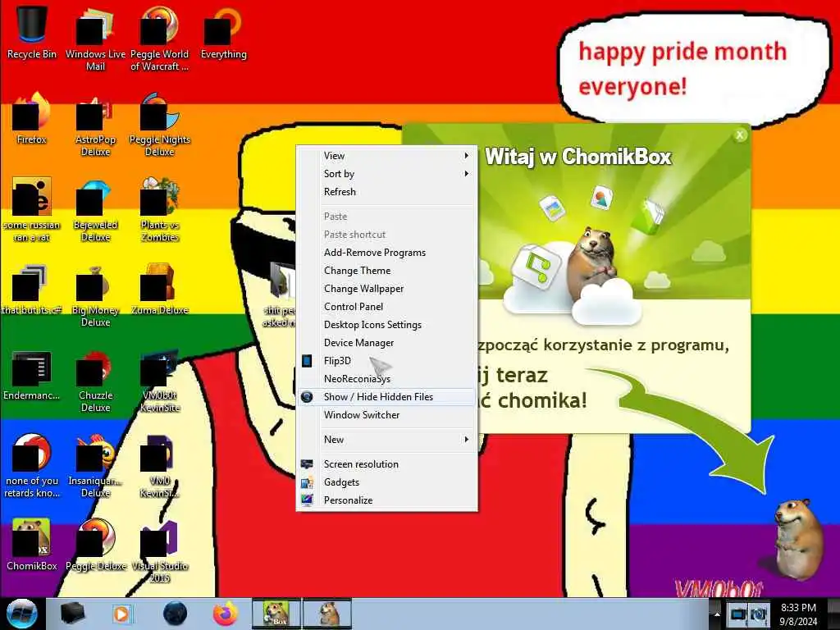Click the camera tray icon
The image size is (840, 630).
757,614
